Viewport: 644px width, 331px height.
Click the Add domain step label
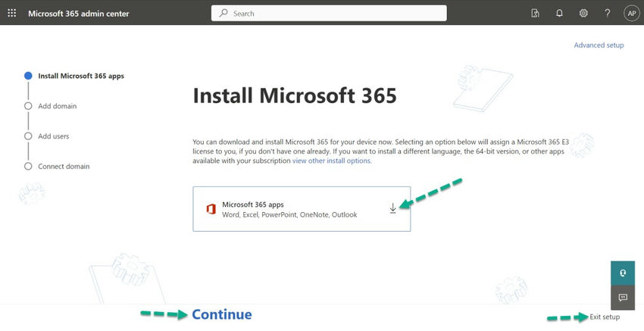click(x=57, y=106)
